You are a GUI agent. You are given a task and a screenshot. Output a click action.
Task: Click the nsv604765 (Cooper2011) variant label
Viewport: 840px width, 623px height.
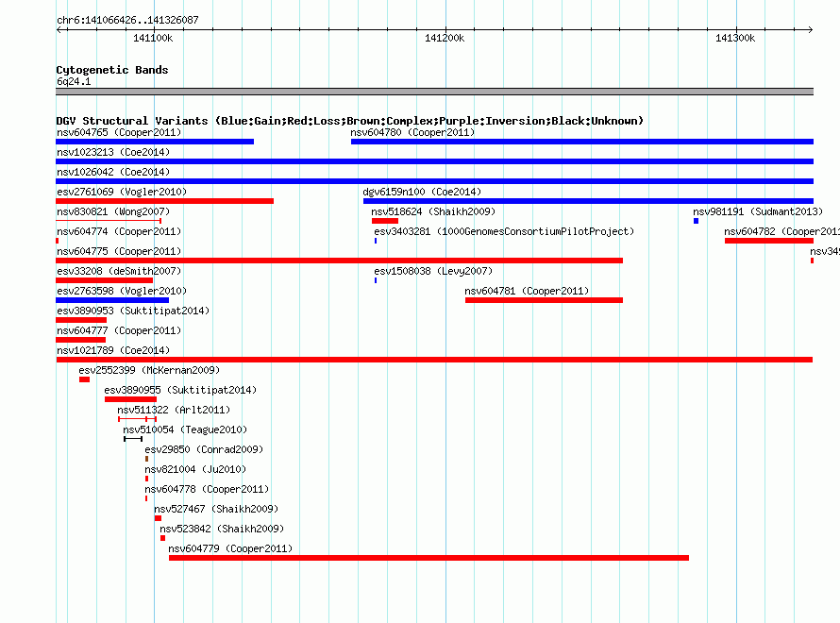(x=119, y=132)
